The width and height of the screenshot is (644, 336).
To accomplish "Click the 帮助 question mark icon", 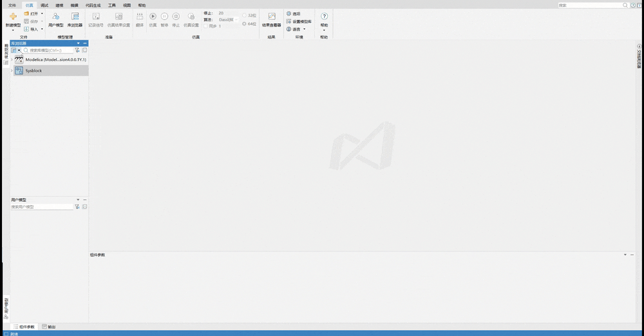I will pos(324,16).
